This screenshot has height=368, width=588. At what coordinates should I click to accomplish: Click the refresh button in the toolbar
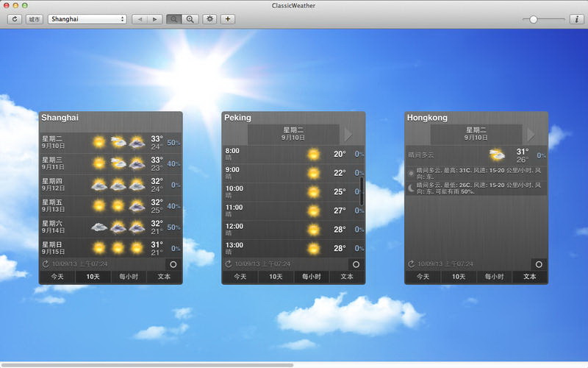tap(14, 19)
